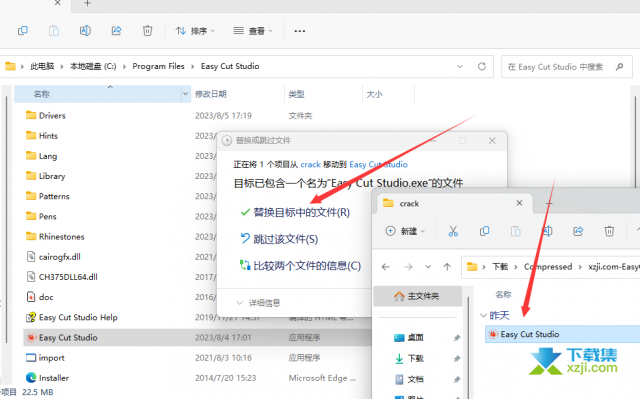Image resolution: width=640 pixels, height=399 pixels.
Task: Click the paste icon in crack window toolbar
Action: point(516,231)
